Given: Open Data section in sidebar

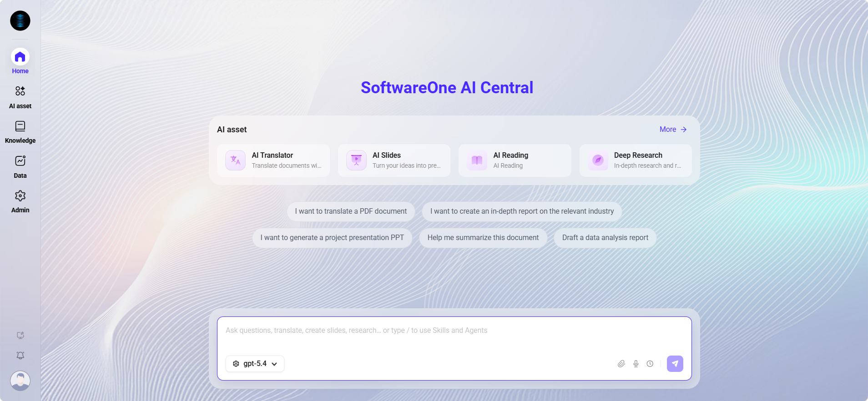Looking at the screenshot, I should pyautogui.click(x=20, y=167).
